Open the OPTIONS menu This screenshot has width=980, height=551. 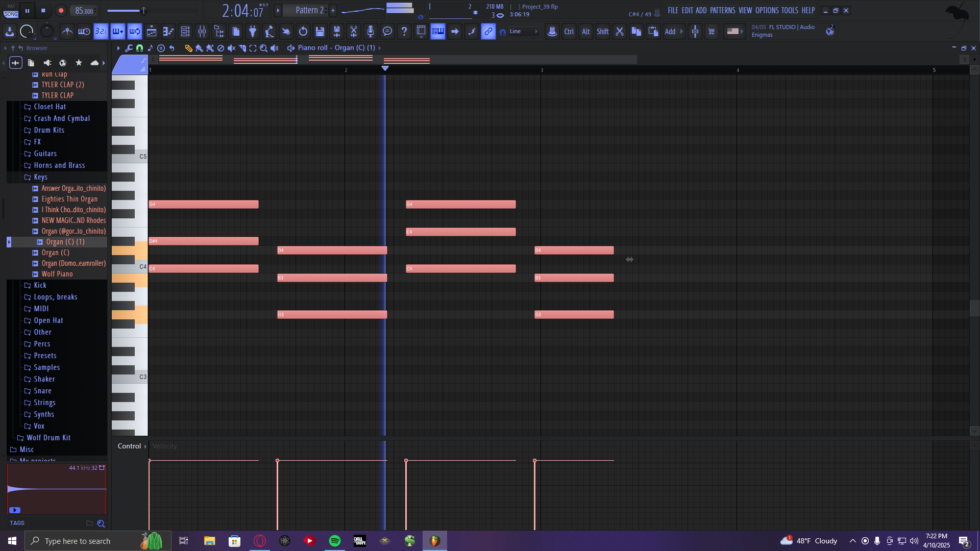767,10
